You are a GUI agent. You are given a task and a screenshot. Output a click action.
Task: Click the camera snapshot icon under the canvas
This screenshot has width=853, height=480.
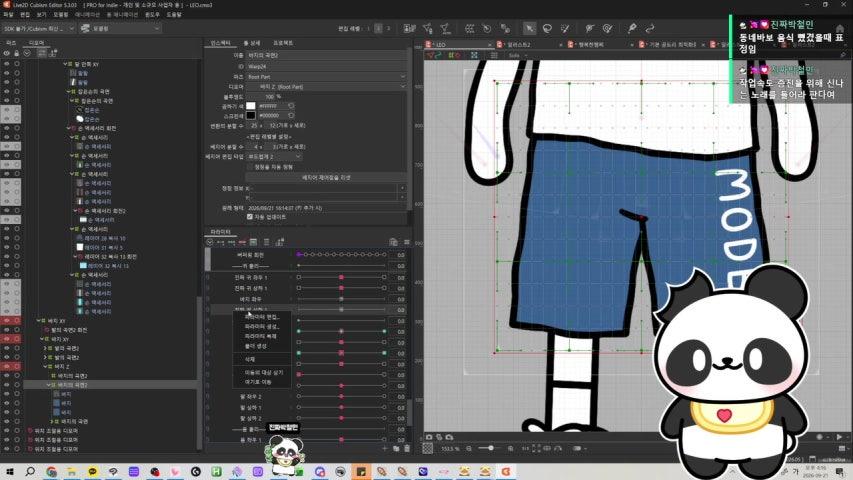(429, 437)
